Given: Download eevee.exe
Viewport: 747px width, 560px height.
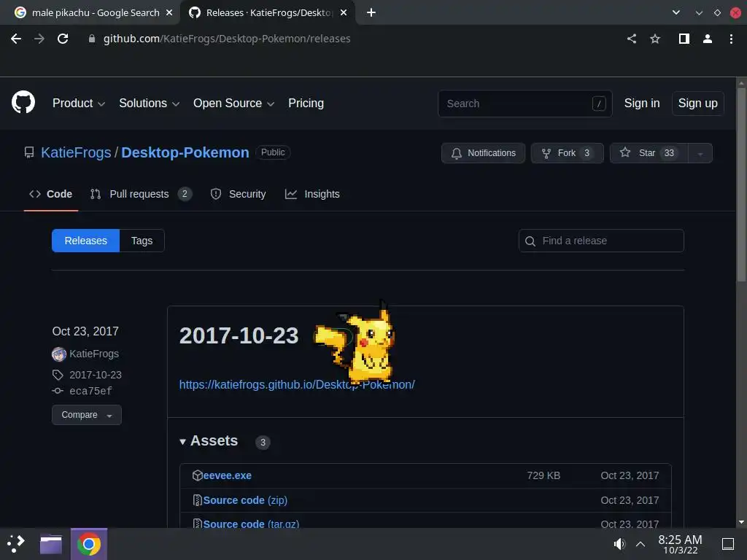Looking at the screenshot, I should tap(228, 475).
